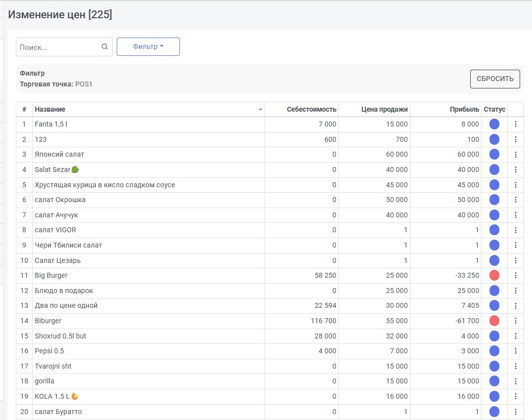
Task: Click the Торговая точка: POS1 filter text
Action: (56, 84)
